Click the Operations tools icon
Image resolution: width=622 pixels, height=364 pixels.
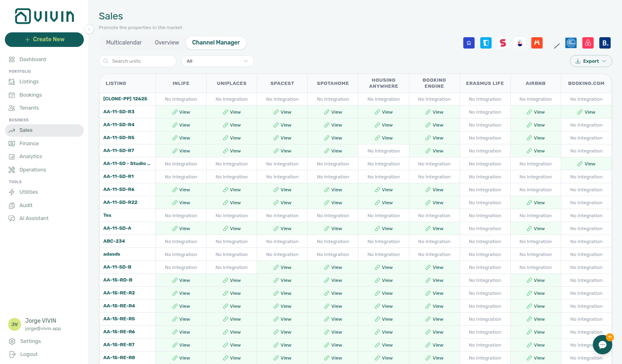12,170
